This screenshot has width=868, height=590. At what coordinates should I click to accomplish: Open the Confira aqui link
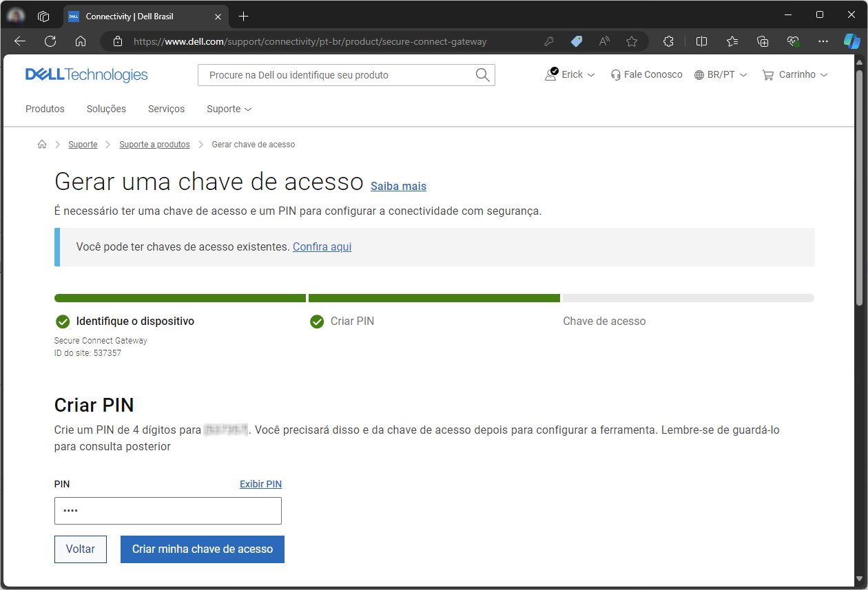322,246
